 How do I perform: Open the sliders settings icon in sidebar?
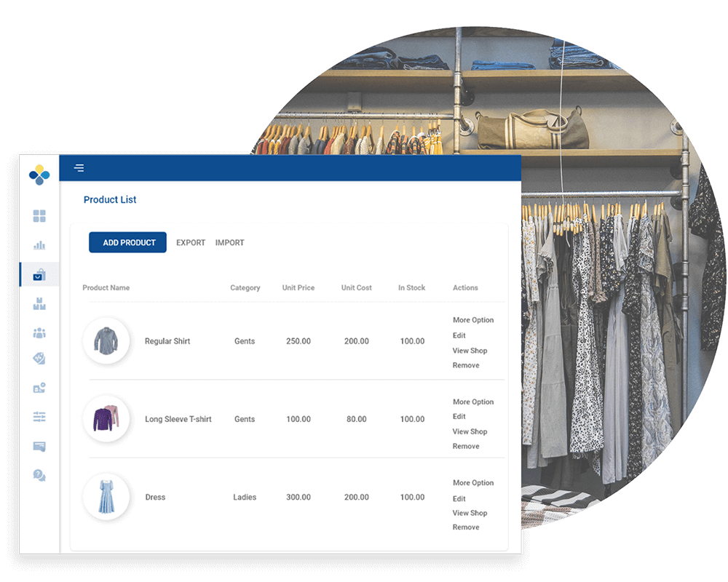[x=39, y=417]
